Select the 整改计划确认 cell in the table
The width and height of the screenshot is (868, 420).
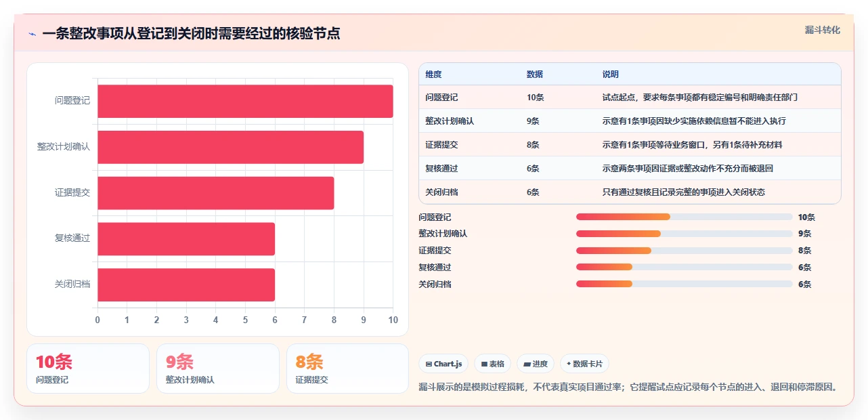click(x=450, y=121)
